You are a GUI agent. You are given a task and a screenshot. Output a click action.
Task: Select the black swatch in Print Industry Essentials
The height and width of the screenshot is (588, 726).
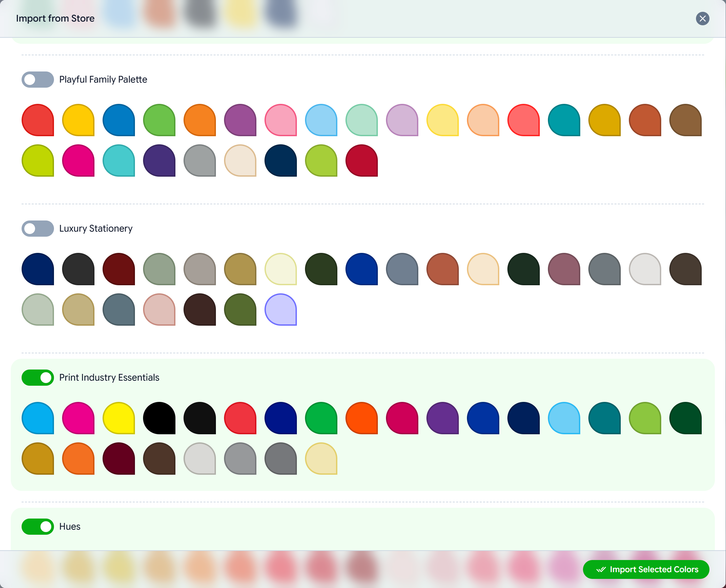(x=160, y=418)
